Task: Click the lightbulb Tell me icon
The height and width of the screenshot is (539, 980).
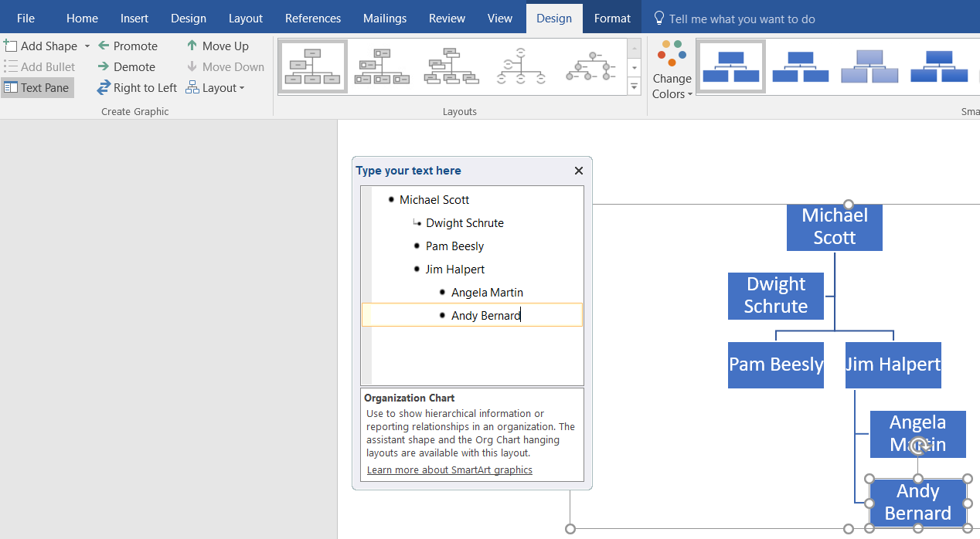Action: [658, 19]
